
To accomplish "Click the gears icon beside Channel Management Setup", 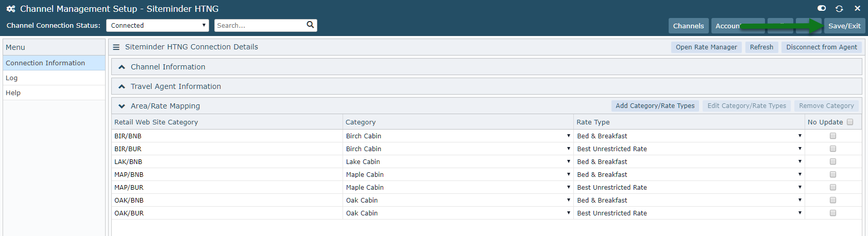I will (x=11, y=9).
